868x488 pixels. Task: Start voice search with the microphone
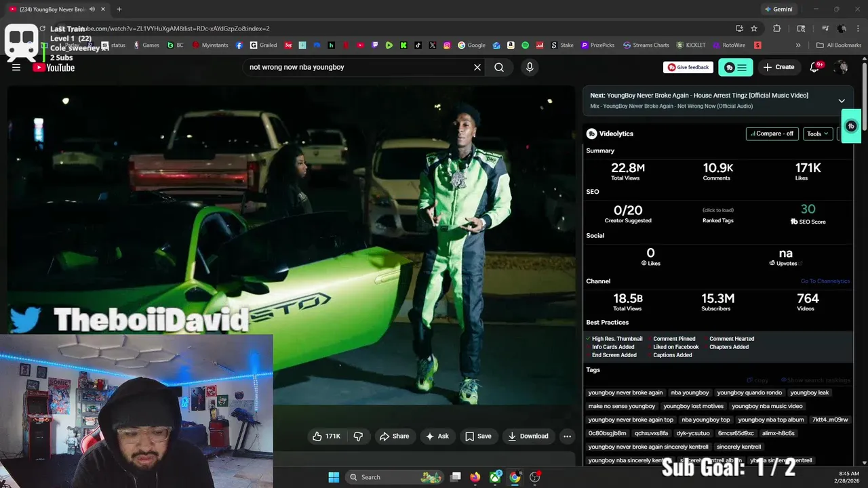point(530,67)
